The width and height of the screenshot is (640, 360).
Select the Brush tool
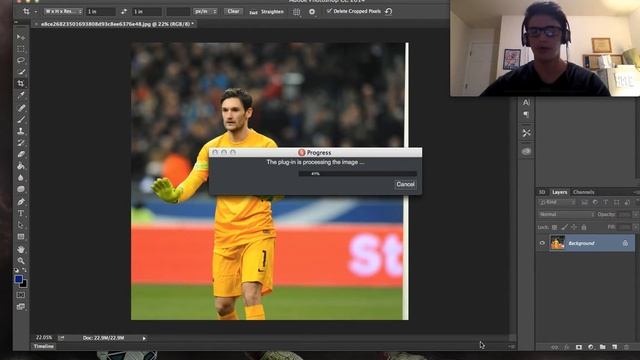(x=21, y=120)
